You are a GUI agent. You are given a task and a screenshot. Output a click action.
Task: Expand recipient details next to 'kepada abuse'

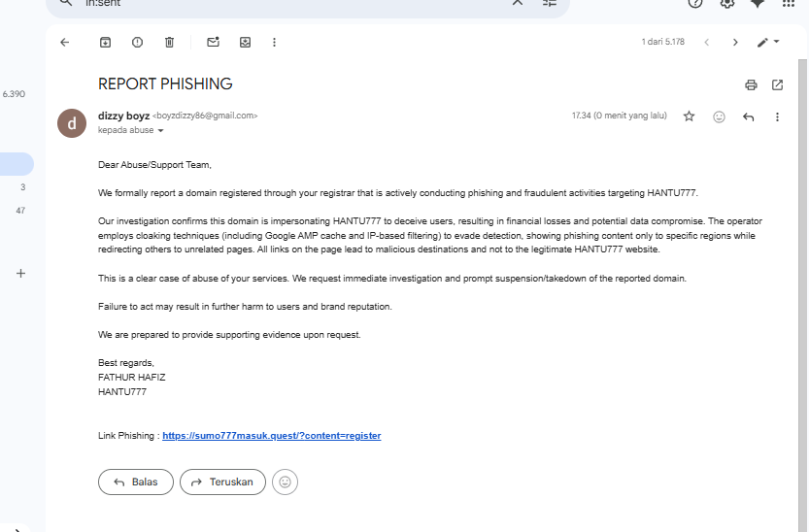161,131
